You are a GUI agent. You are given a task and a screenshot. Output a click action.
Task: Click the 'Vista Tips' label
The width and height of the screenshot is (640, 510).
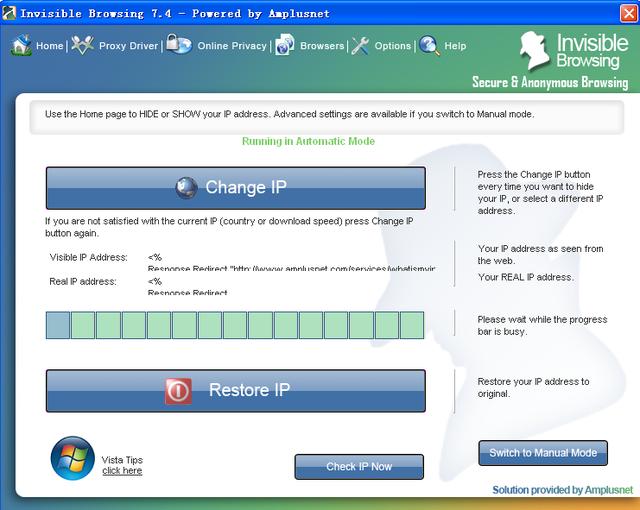click(122, 460)
